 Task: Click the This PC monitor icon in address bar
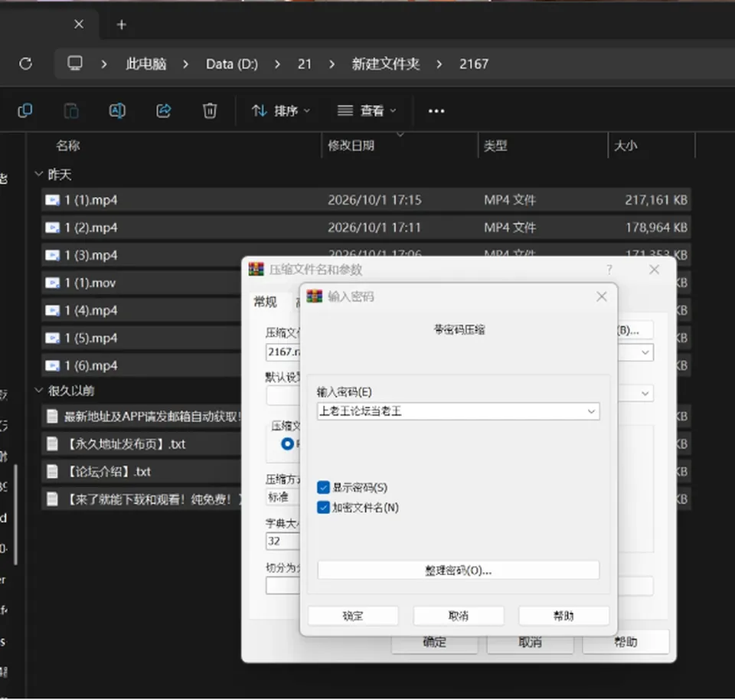[75, 64]
